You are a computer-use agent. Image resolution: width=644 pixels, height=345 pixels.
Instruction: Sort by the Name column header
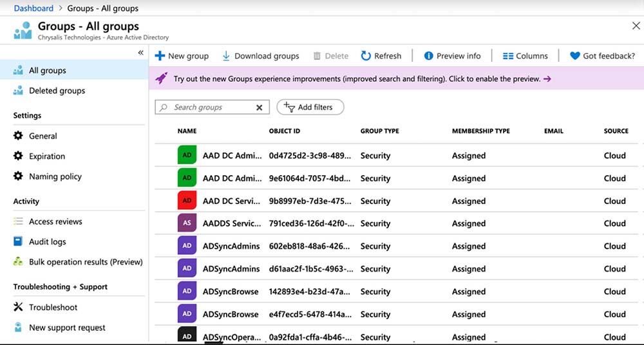click(187, 131)
